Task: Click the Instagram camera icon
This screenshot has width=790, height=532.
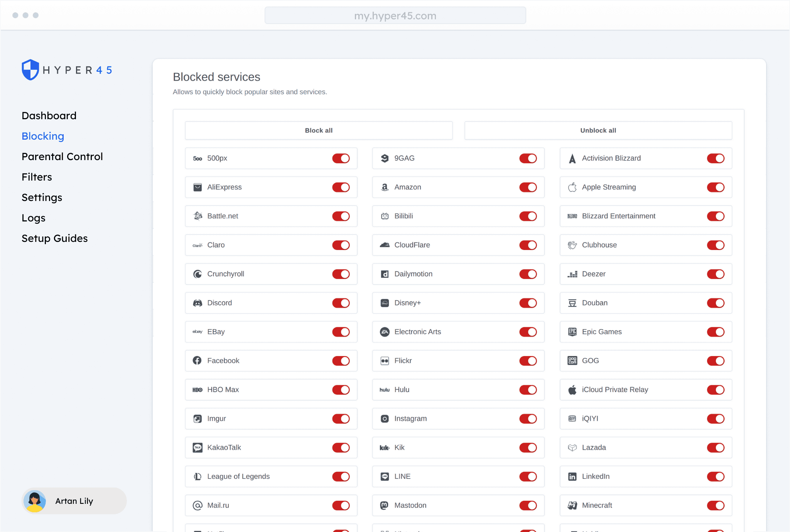Action: click(x=385, y=419)
